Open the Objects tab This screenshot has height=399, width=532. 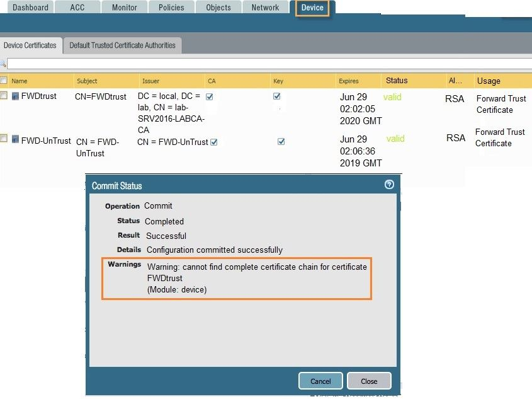point(218,8)
